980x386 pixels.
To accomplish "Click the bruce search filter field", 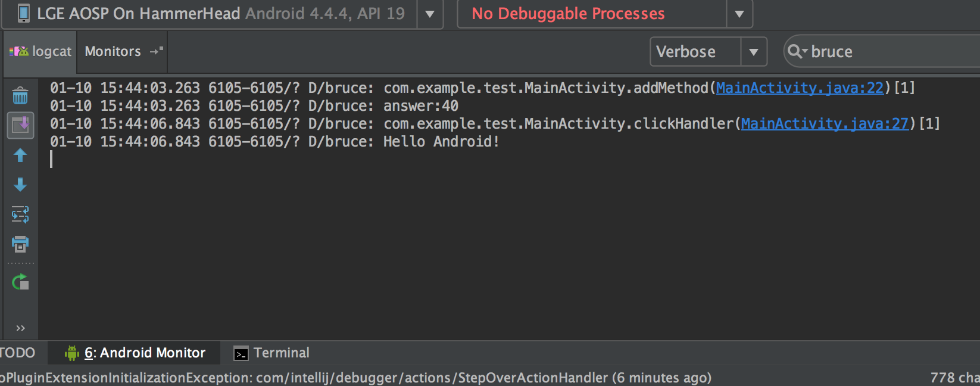I will pos(893,52).
